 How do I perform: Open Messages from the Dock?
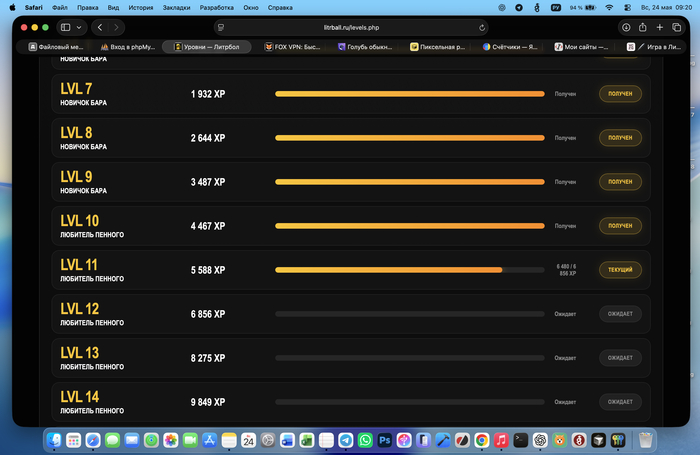[112, 440]
